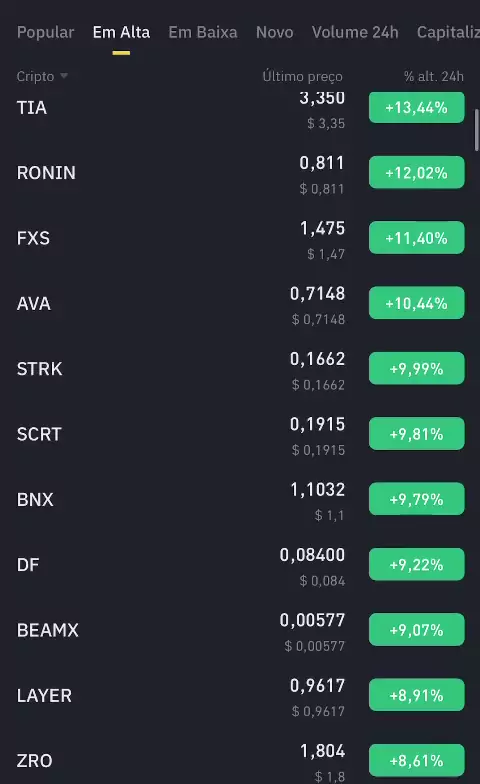Tap the TIA +13,44% change badge
The height and width of the screenshot is (784, 480).
pyautogui.click(x=416, y=108)
